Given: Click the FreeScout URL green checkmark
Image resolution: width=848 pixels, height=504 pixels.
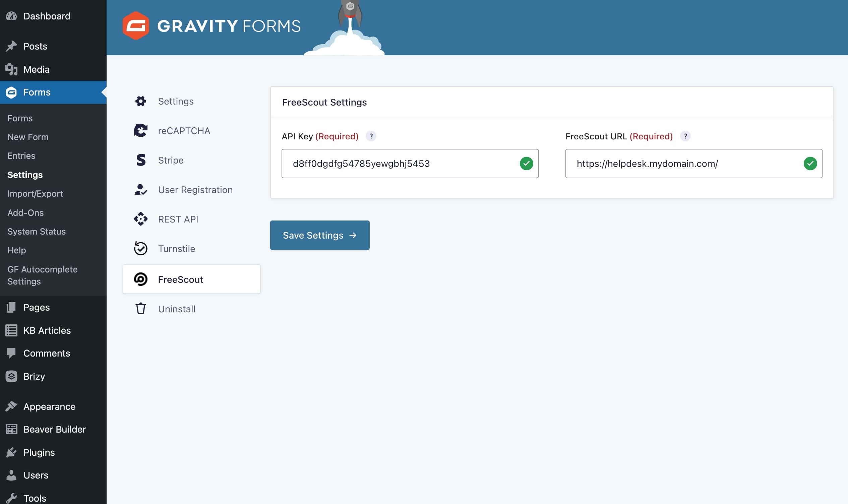Looking at the screenshot, I should pos(810,163).
